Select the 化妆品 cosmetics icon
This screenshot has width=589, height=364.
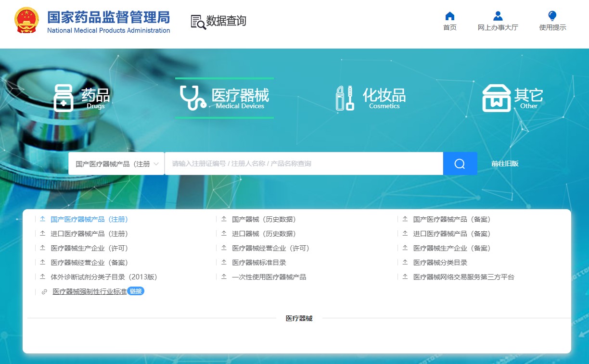345,98
